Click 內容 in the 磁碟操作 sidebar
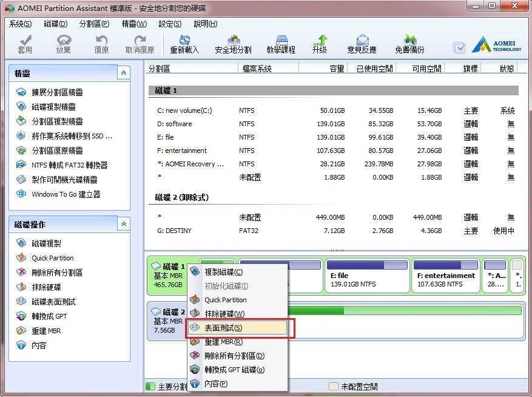 (31, 345)
